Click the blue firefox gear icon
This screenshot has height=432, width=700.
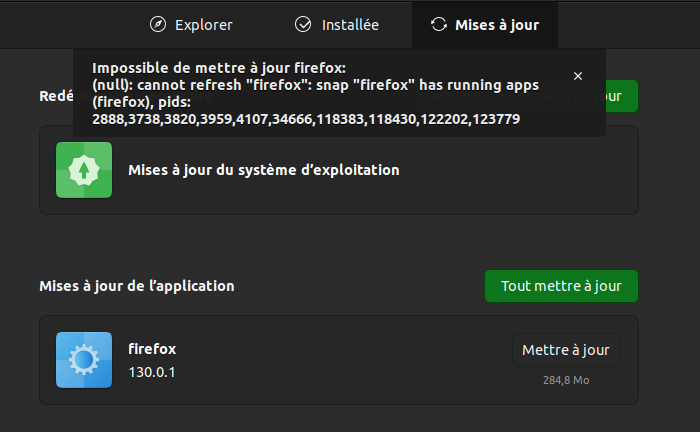point(84,360)
